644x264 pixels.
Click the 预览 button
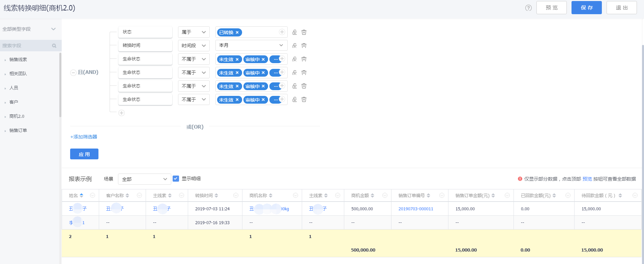pyautogui.click(x=552, y=7)
